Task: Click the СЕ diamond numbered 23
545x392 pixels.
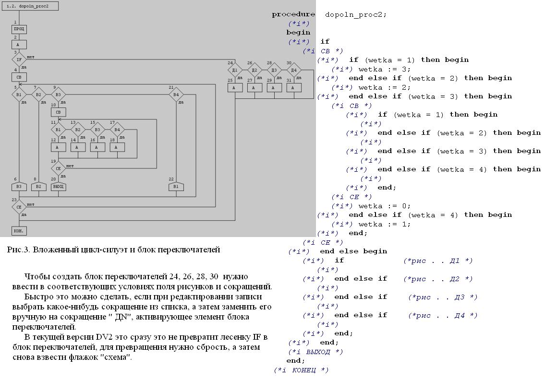Action: click(19, 207)
